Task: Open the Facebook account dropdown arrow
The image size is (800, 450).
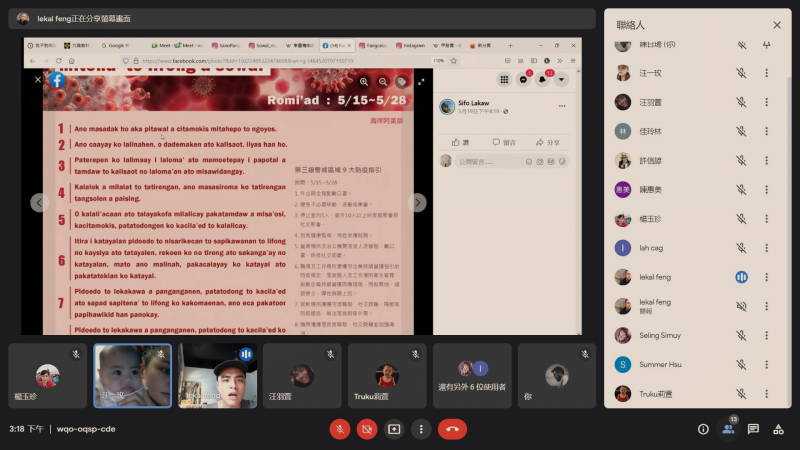Action: 561,79
